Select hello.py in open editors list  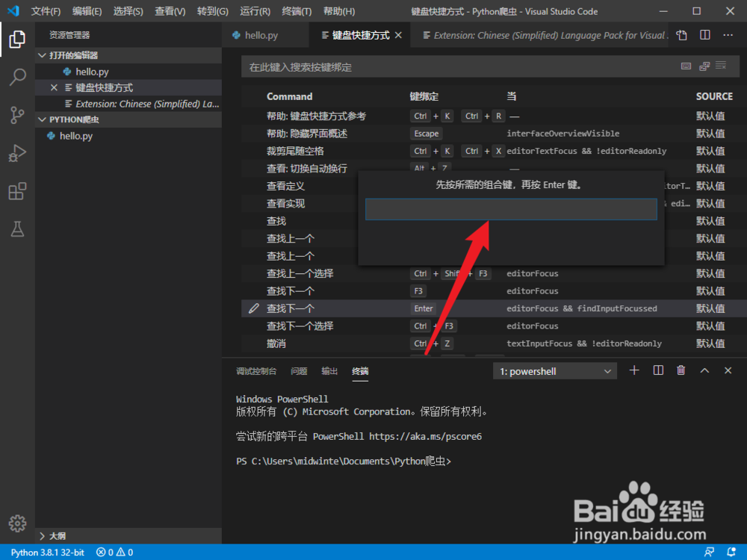pyautogui.click(x=129, y=72)
